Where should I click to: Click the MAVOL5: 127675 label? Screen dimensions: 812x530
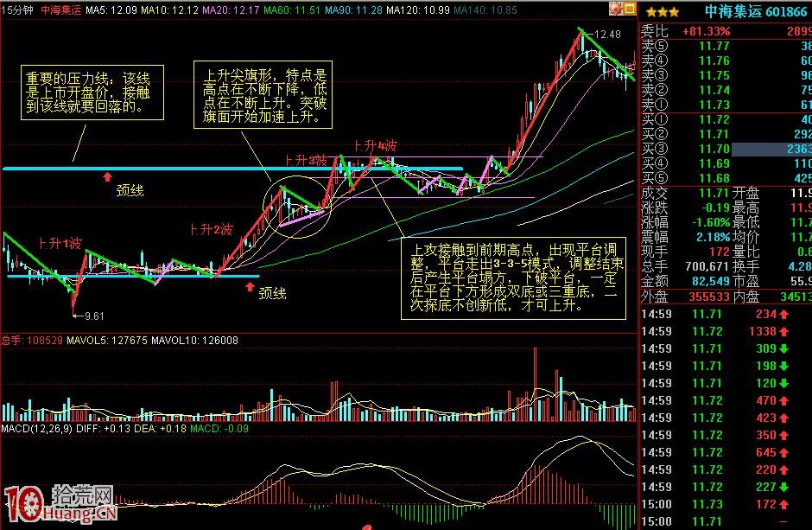[x=106, y=341]
